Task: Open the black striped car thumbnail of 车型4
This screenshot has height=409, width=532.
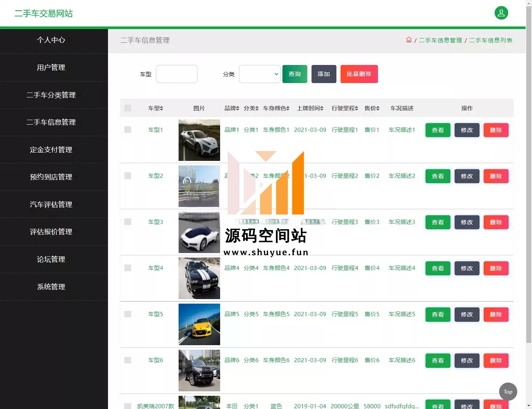Action: tap(199, 278)
